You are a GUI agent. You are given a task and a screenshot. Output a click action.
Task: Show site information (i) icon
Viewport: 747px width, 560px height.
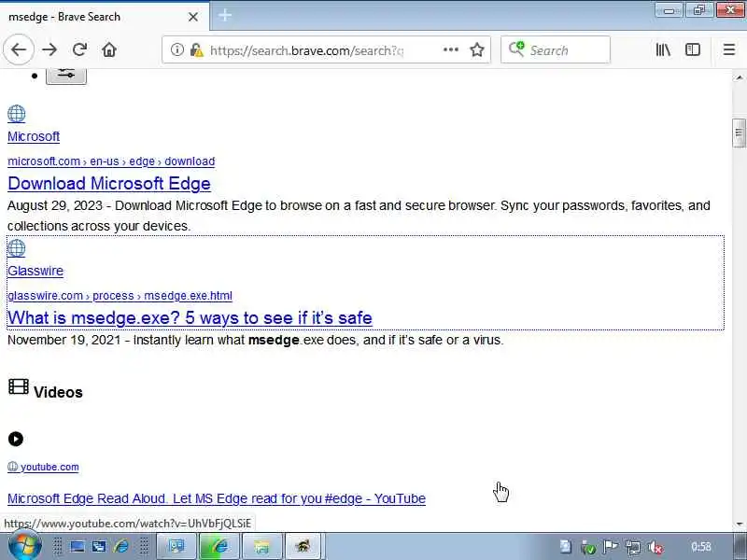pyautogui.click(x=177, y=49)
